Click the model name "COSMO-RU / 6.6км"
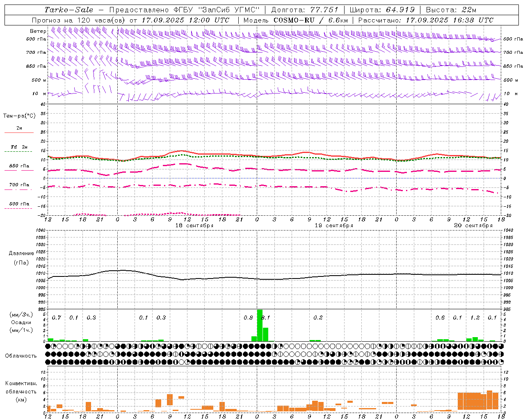The image size is (525, 420). (x=310, y=20)
